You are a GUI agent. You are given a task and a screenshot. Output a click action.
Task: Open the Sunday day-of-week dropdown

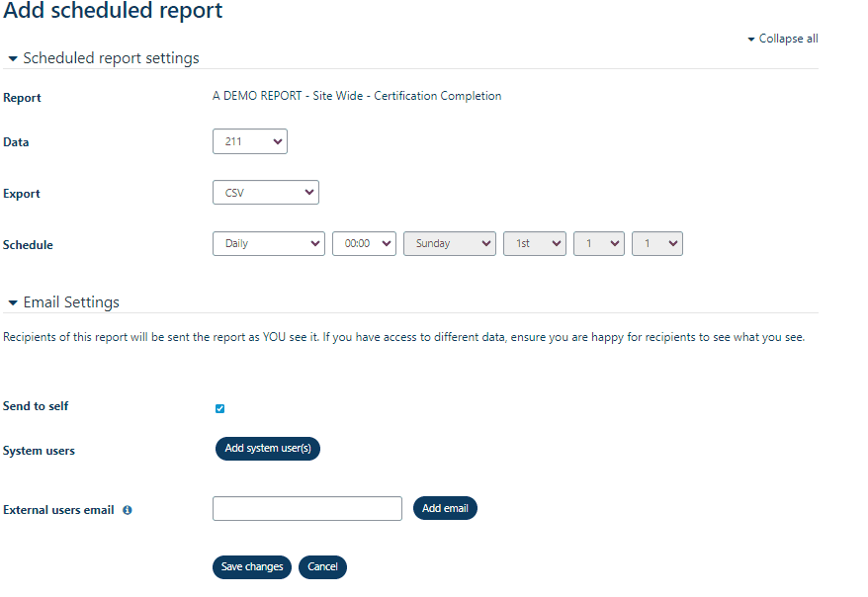tap(449, 243)
